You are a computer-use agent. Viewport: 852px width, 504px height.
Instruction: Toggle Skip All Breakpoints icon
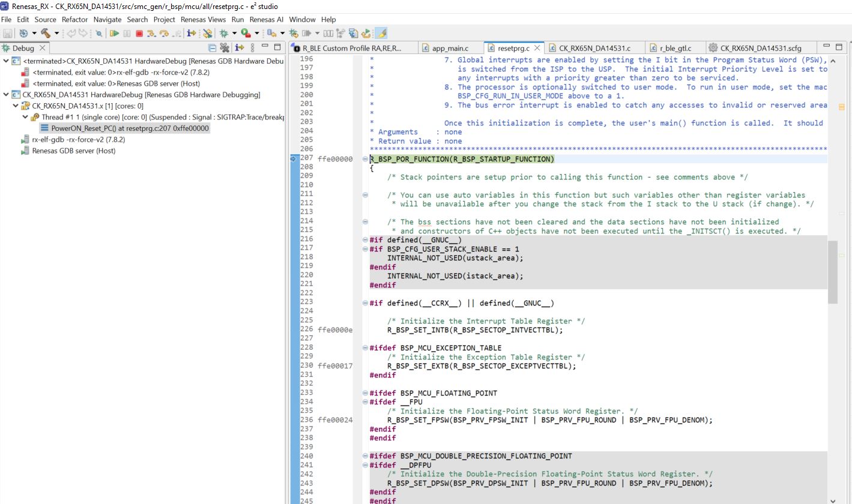click(98, 34)
